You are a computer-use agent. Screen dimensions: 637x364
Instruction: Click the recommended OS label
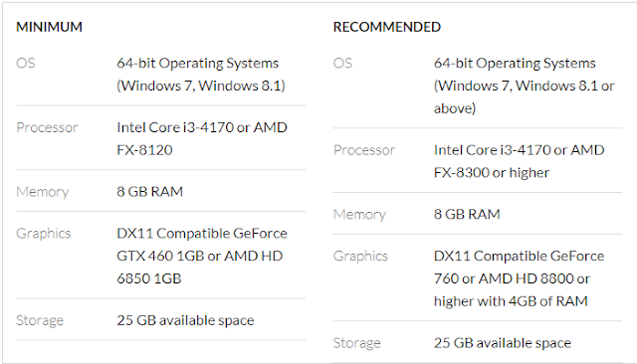coord(342,63)
